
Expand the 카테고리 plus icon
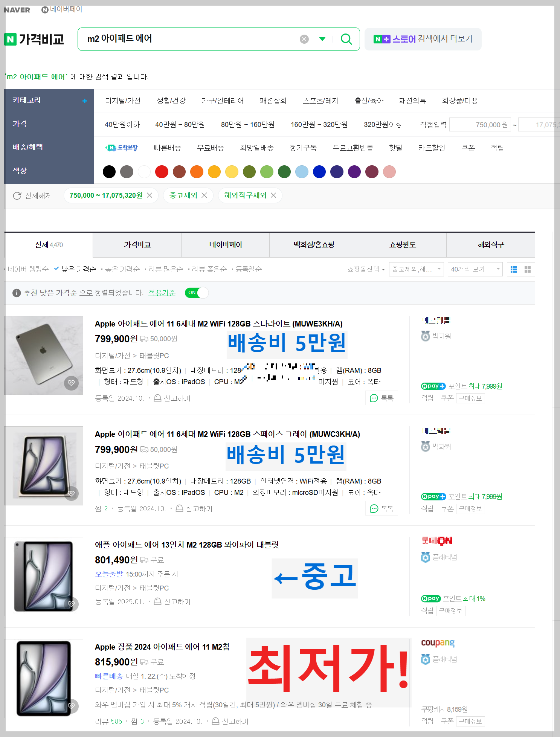[85, 101]
